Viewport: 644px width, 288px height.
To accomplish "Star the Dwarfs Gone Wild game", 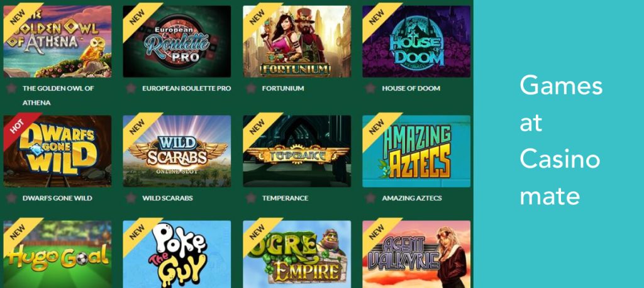I will (11, 198).
